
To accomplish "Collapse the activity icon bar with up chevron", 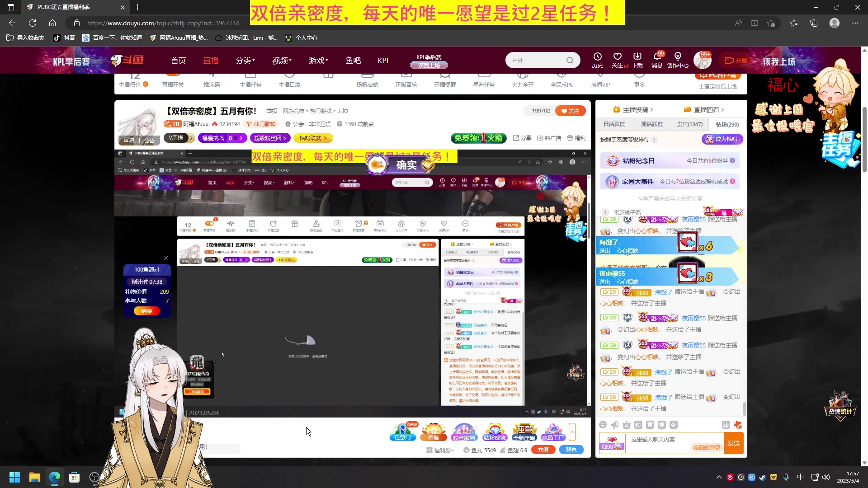I will pos(572,432).
